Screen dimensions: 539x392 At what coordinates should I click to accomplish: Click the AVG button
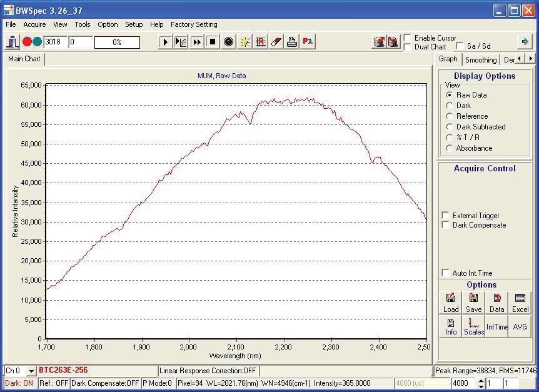520,326
